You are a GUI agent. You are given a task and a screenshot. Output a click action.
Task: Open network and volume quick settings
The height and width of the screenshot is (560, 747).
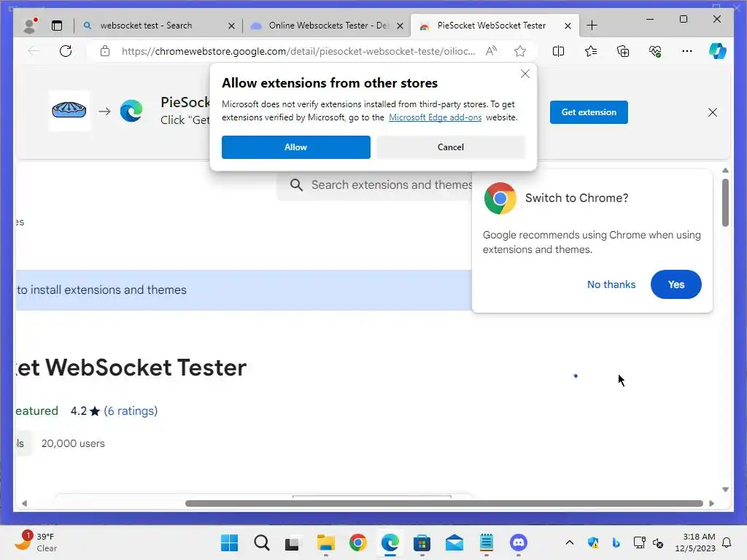649,542
